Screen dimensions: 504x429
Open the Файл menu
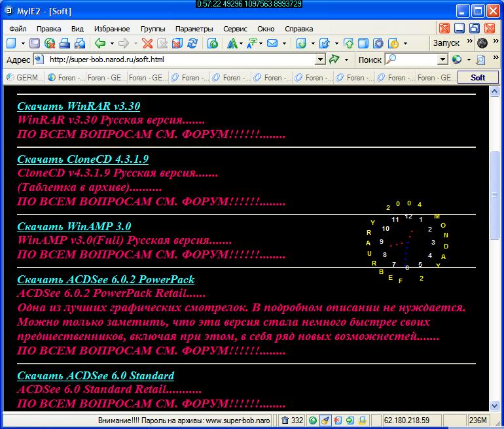pyautogui.click(x=18, y=29)
